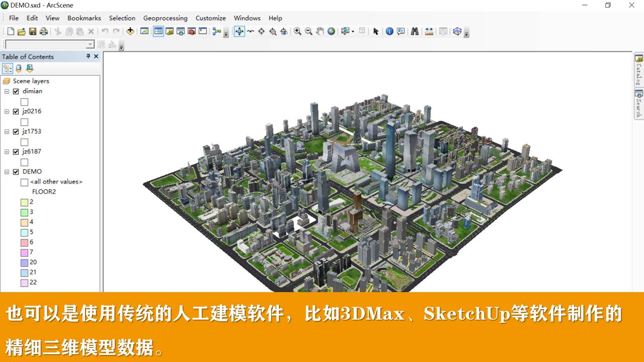This screenshot has height=362, width=644.
Task: Activate the Identify tool
Action: tap(389, 31)
